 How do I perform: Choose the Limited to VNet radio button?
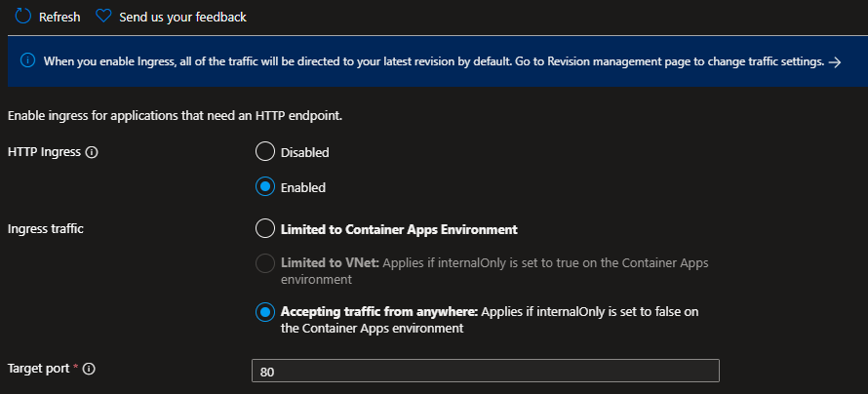click(x=263, y=263)
